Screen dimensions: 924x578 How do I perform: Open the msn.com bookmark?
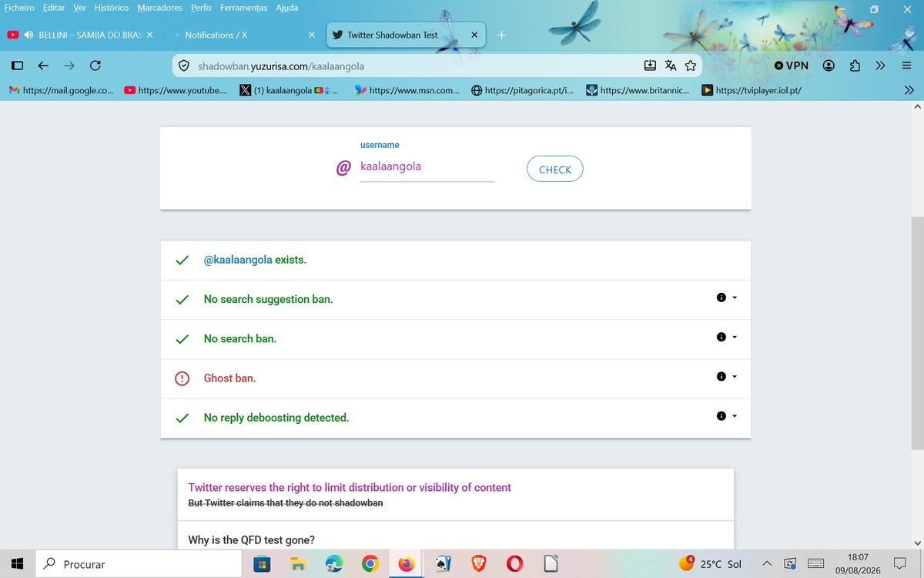(407, 90)
